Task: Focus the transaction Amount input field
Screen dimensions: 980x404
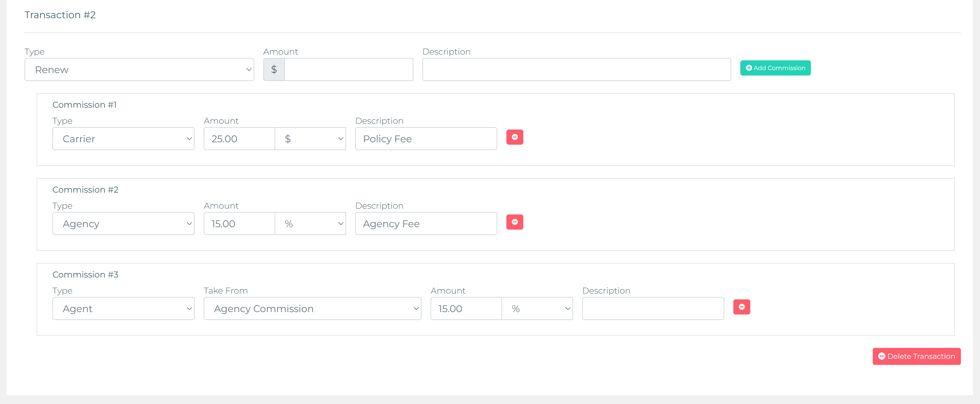Action: pos(348,70)
